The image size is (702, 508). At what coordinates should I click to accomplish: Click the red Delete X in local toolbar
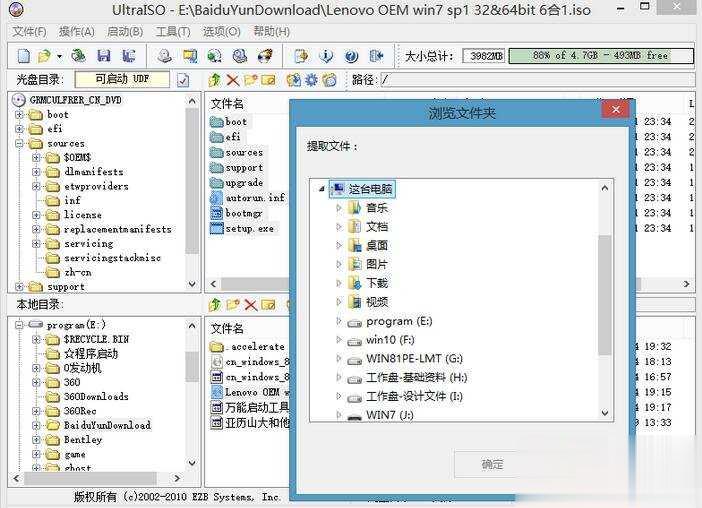[x=251, y=305]
